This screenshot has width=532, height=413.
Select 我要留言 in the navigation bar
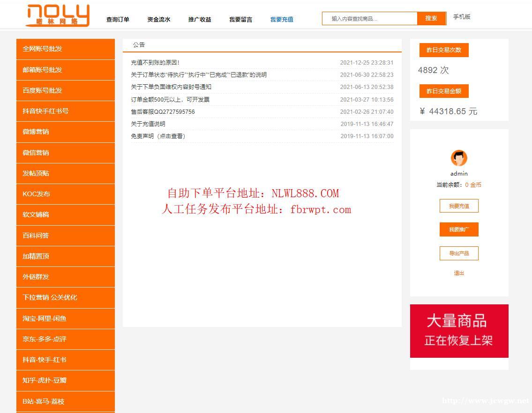(x=240, y=20)
